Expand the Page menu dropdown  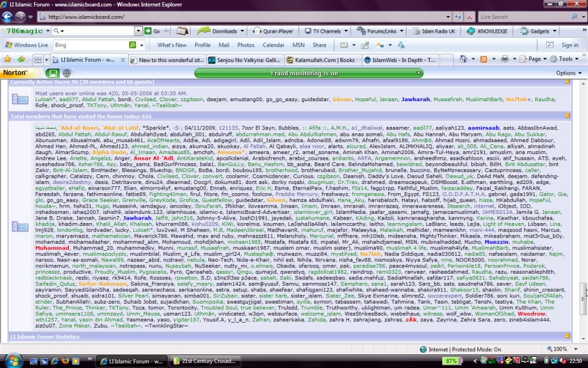tap(545, 59)
